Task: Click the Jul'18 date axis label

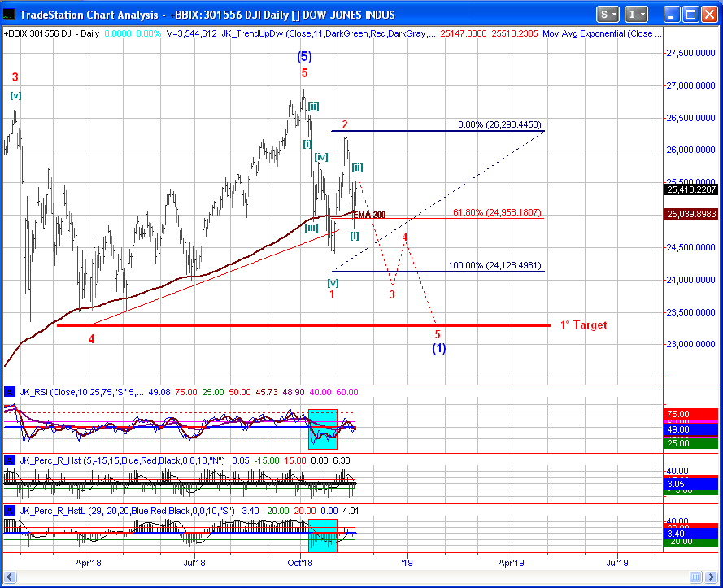Action: pos(194,563)
